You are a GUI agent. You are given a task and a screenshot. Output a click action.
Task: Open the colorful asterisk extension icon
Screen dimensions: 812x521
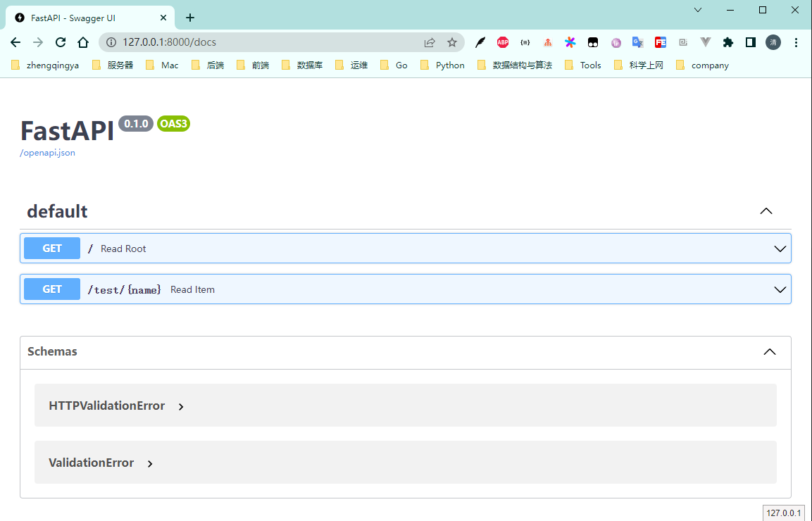coord(570,42)
